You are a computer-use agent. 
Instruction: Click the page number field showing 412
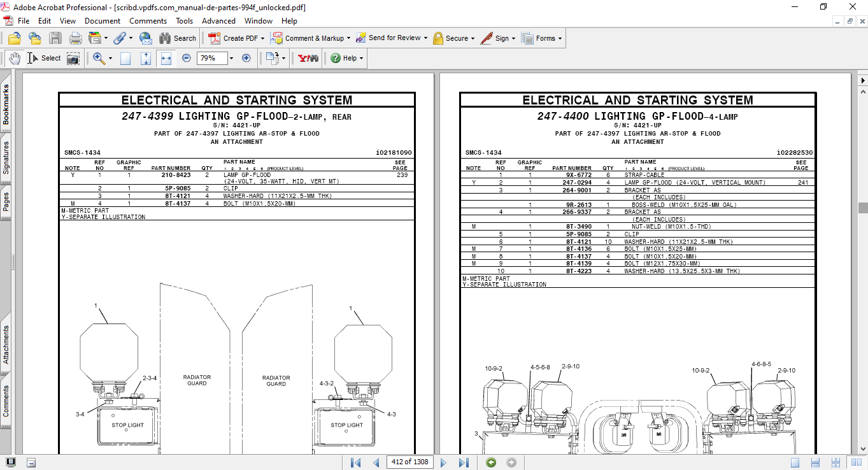point(409,462)
